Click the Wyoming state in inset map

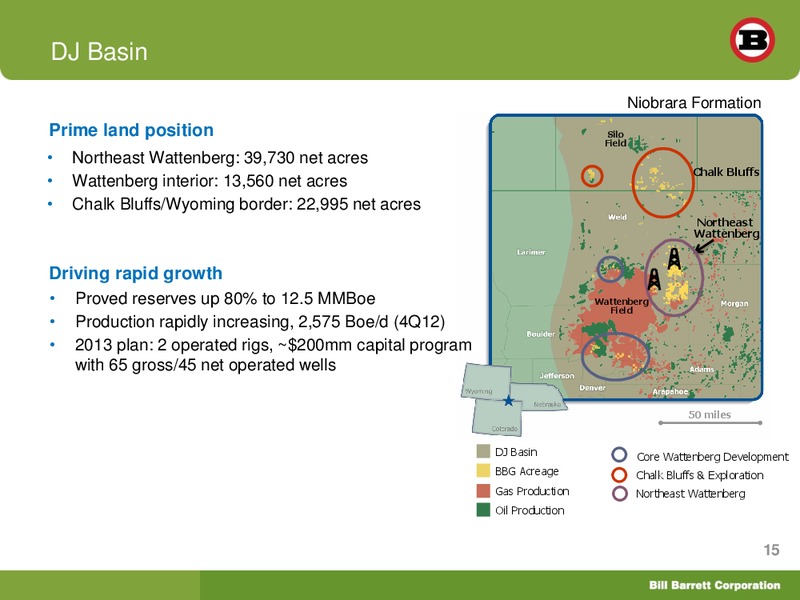click(x=486, y=381)
